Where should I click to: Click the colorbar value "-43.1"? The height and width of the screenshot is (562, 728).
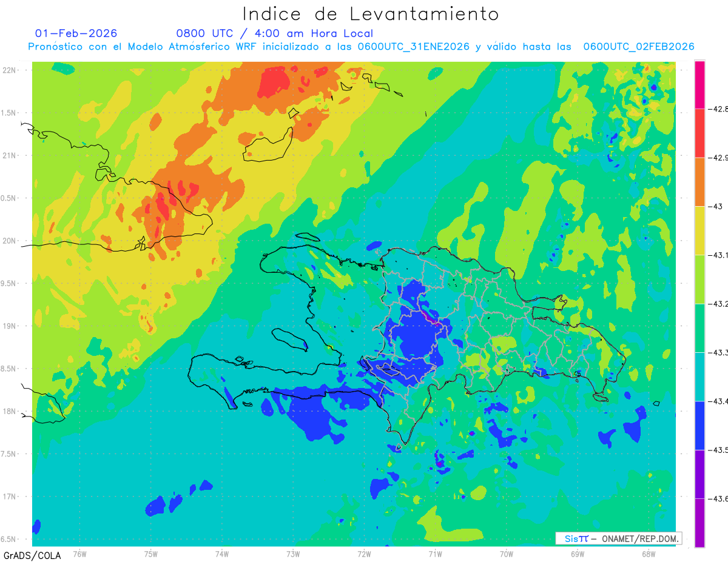point(718,255)
